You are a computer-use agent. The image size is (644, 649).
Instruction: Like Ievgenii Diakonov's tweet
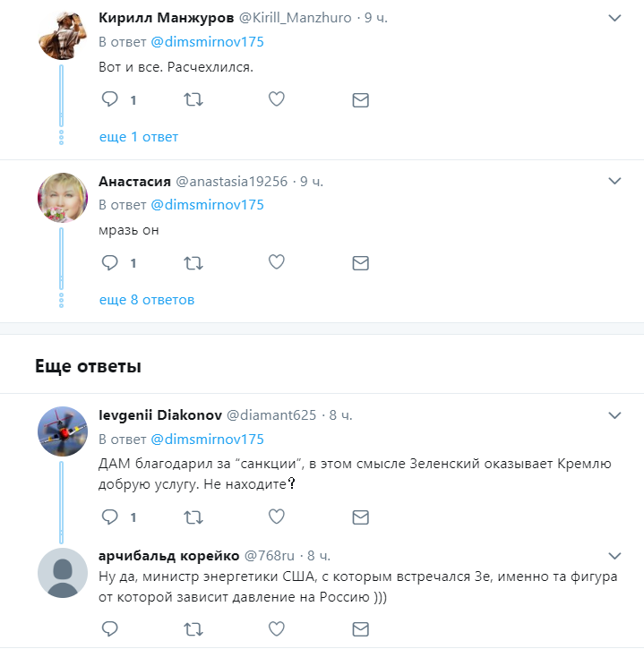tap(277, 517)
